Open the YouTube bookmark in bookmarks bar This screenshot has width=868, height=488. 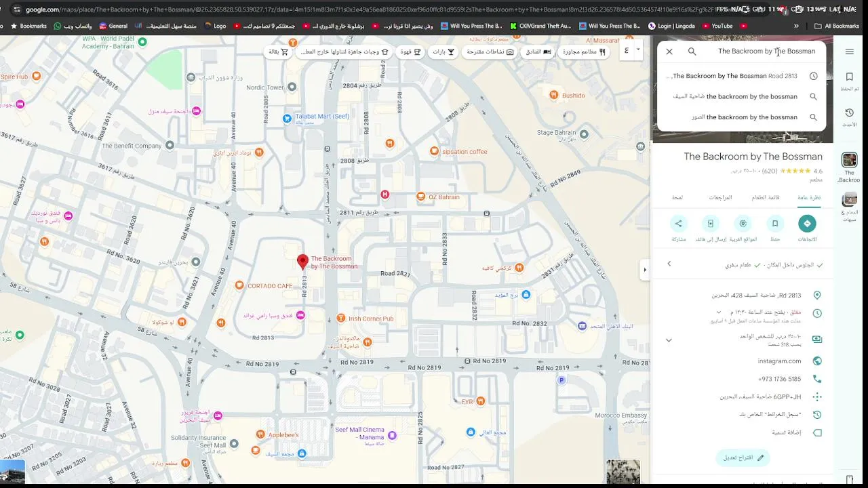[716, 26]
